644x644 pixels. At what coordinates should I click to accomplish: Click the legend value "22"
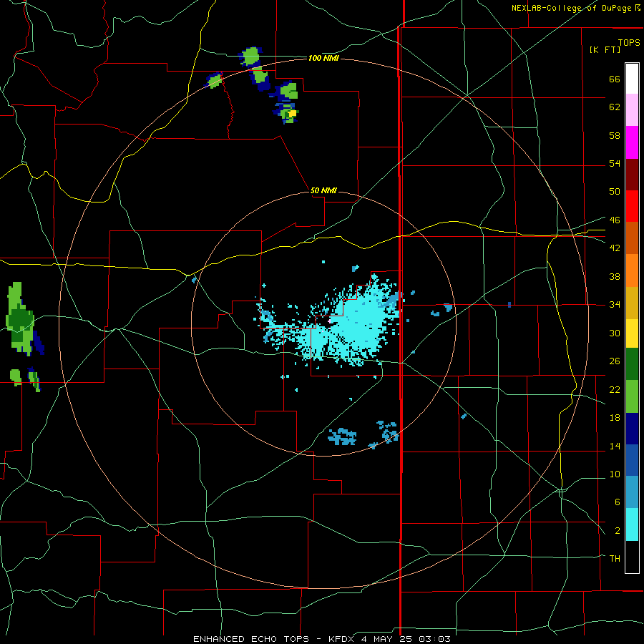click(x=615, y=389)
